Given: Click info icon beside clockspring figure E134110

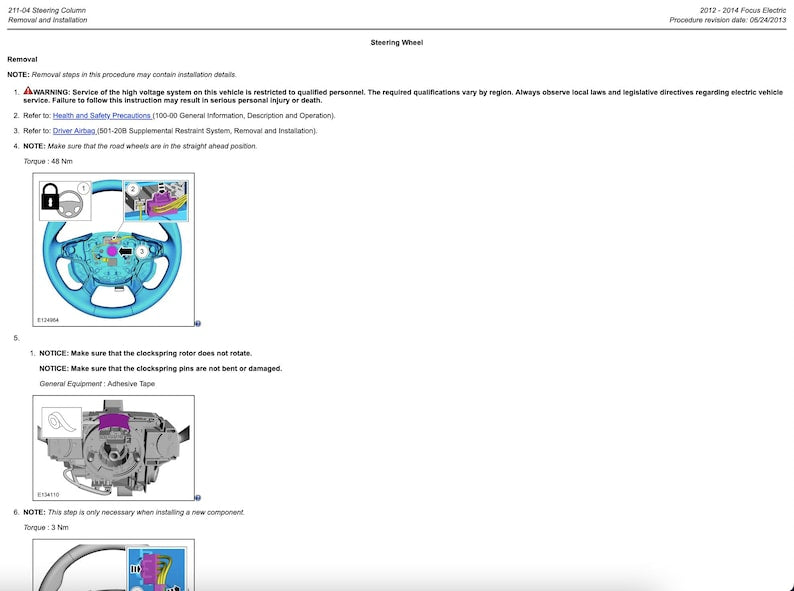Looking at the screenshot, I should click(198, 497).
